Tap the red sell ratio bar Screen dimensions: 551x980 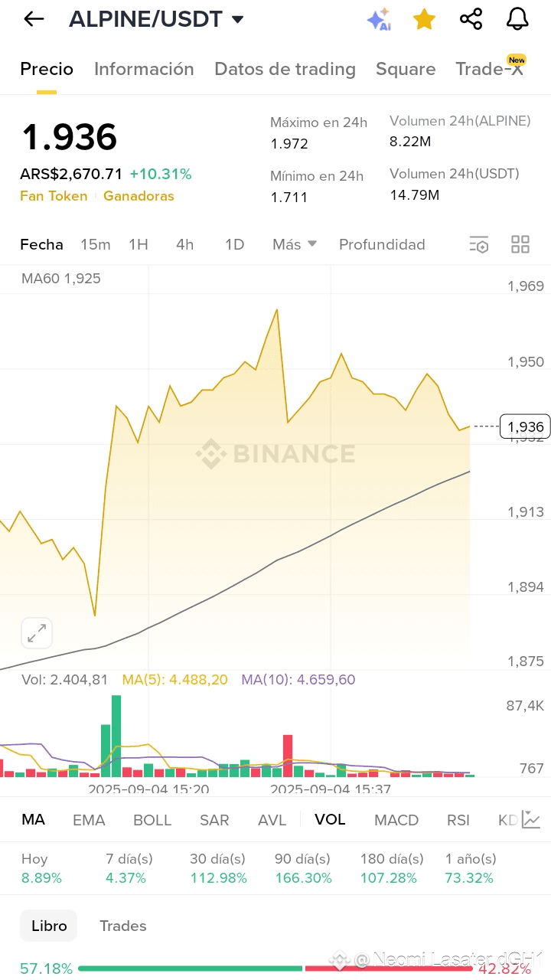(388, 969)
